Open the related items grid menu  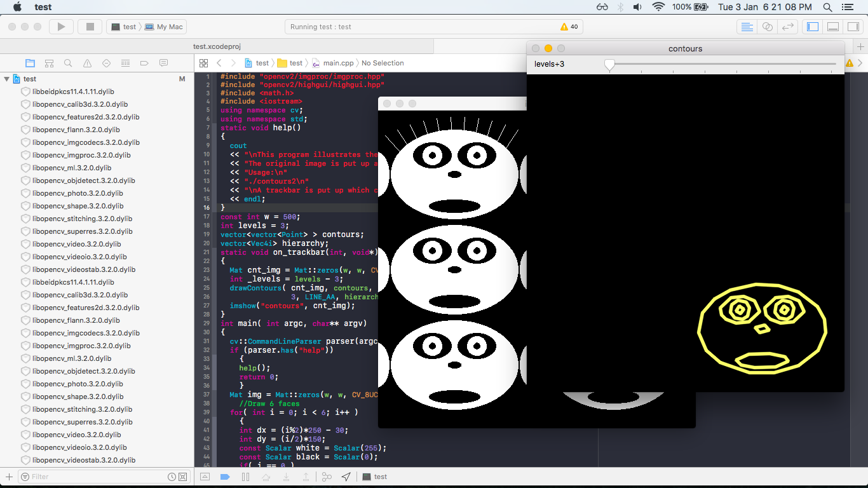(203, 63)
